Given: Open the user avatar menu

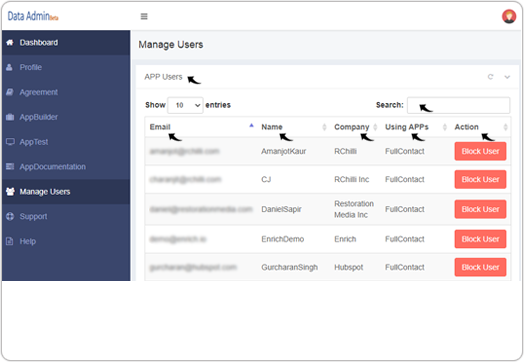Looking at the screenshot, I should pyautogui.click(x=509, y=16).
